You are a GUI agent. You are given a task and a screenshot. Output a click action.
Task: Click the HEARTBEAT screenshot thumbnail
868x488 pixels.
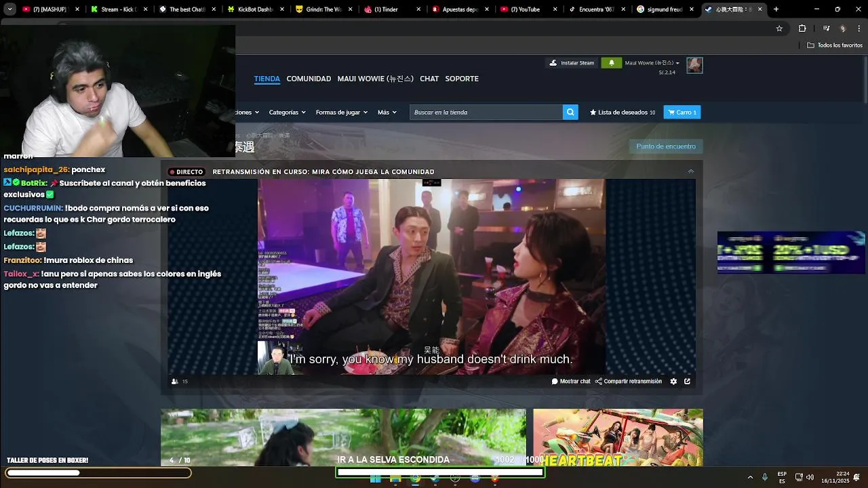point(618,437)
